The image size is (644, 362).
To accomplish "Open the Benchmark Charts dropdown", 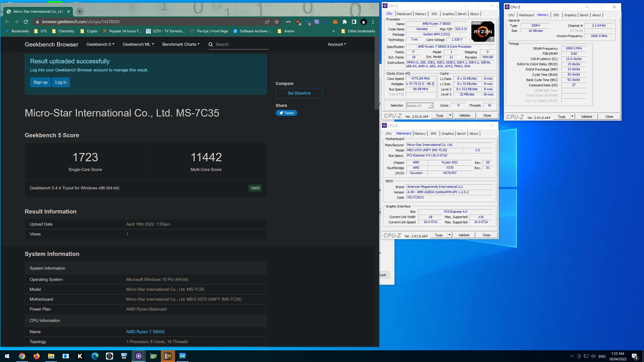I will (181, 44).
